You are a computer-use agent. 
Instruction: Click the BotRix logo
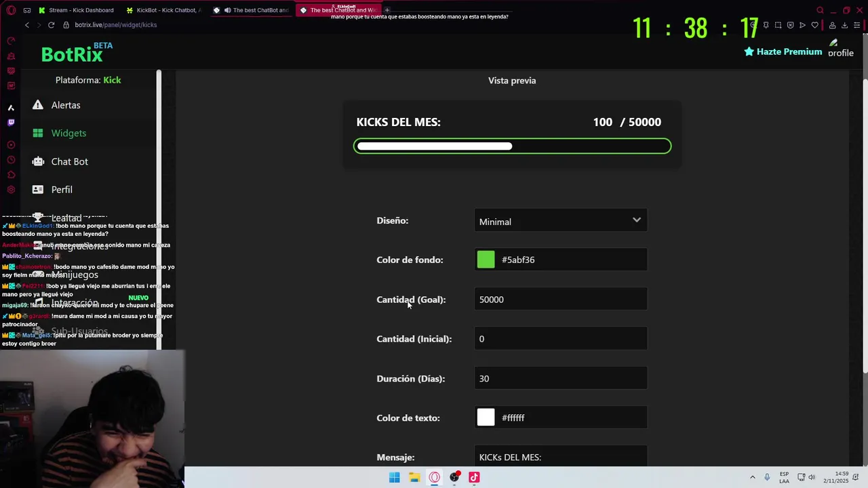tap(72, 54)
